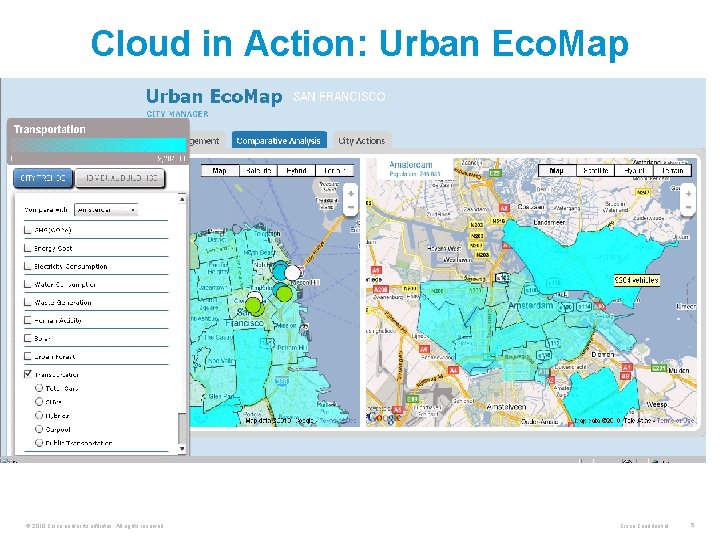Screen dimensions: 720x540
Task: Click the sidebar scrollbar down arrow
Action: tap(182, 449)
